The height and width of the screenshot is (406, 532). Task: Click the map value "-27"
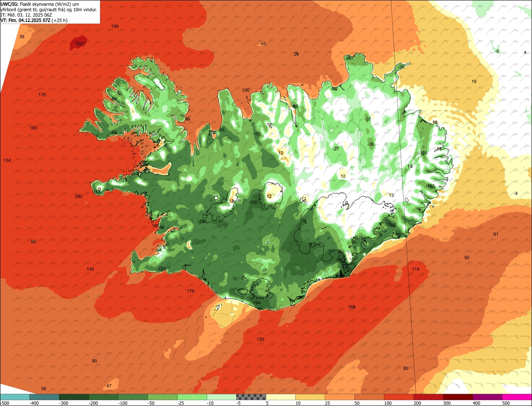(336, 149)
